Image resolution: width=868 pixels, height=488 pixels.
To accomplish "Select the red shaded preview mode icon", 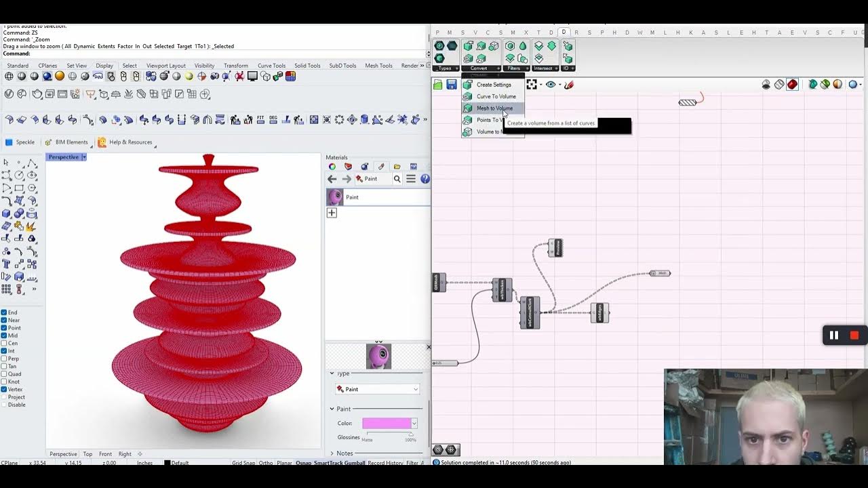I will coord(791,85).
